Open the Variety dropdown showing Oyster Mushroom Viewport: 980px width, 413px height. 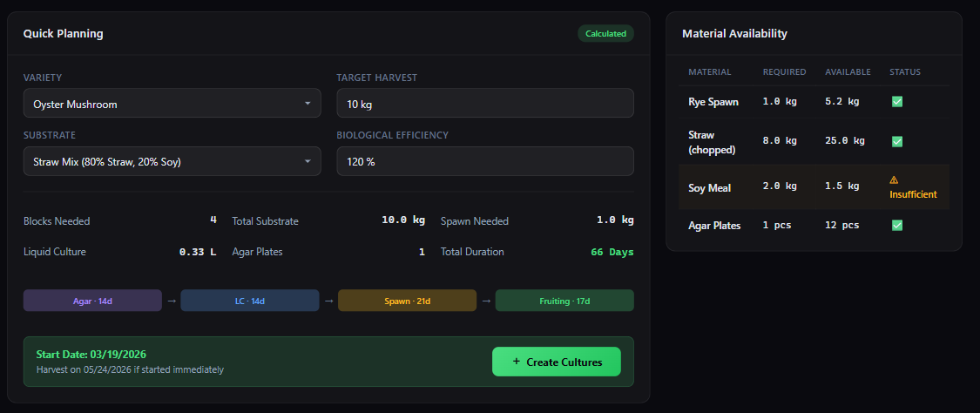click(x=172, y=104)
